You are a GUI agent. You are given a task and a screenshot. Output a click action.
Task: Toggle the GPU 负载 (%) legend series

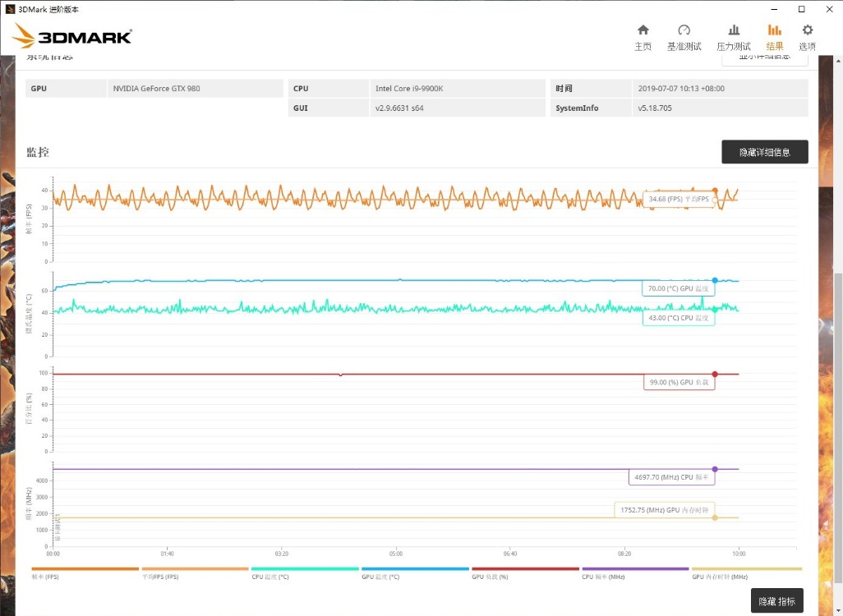tap(525, 573)
